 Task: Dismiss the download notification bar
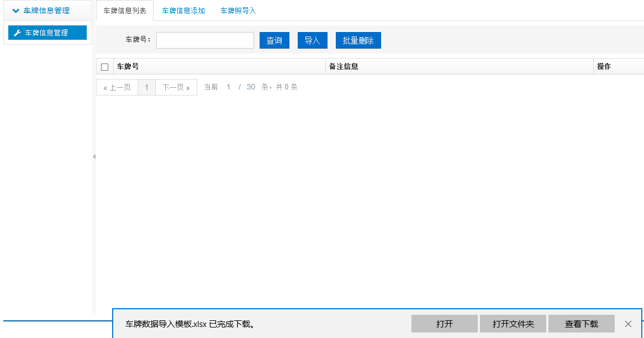click(628, 324)
